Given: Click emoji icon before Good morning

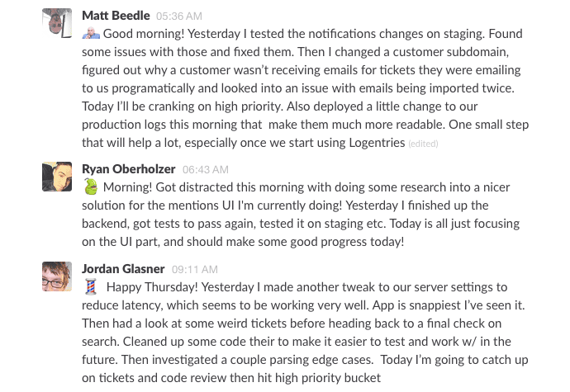Looking at the screenshot, I should pos(91,34).
